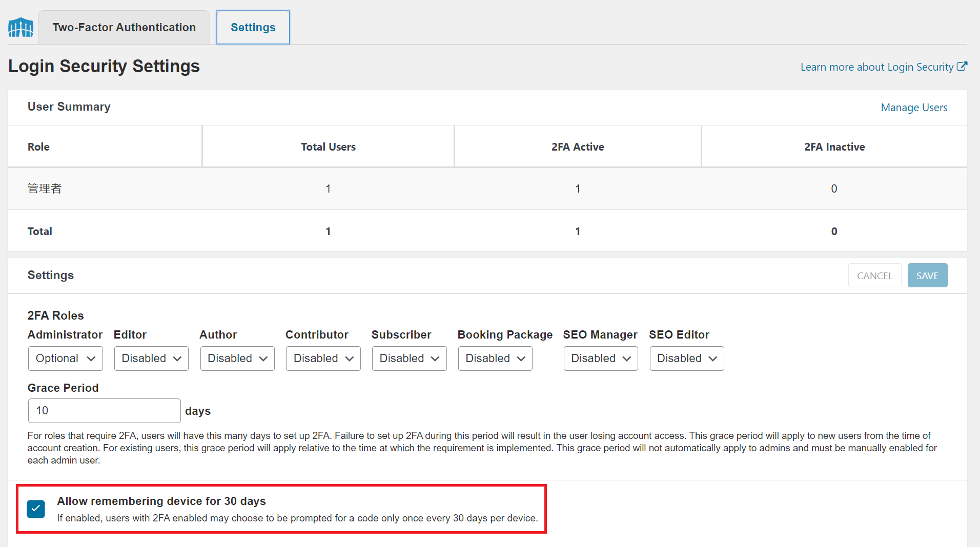Click the CANCEL button
Viewport: 980px width, 547px height.
874,276
